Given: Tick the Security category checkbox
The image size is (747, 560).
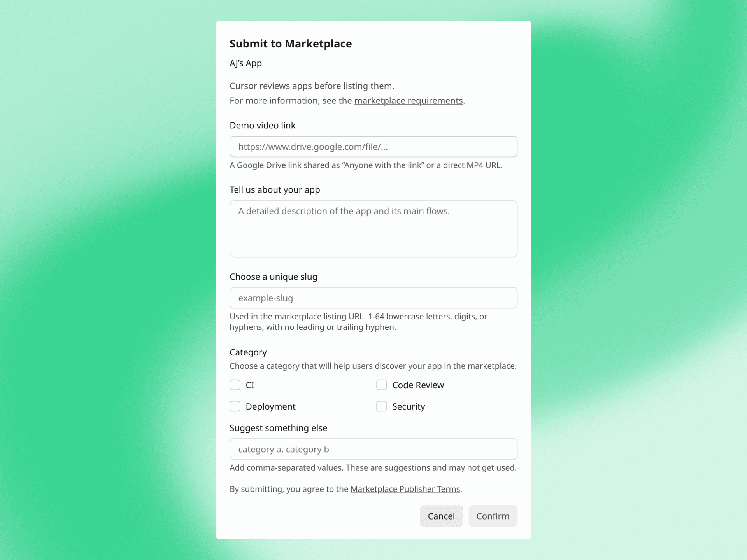Looking at the screenshot, I should pyautogui.click(x=382, y=406).
